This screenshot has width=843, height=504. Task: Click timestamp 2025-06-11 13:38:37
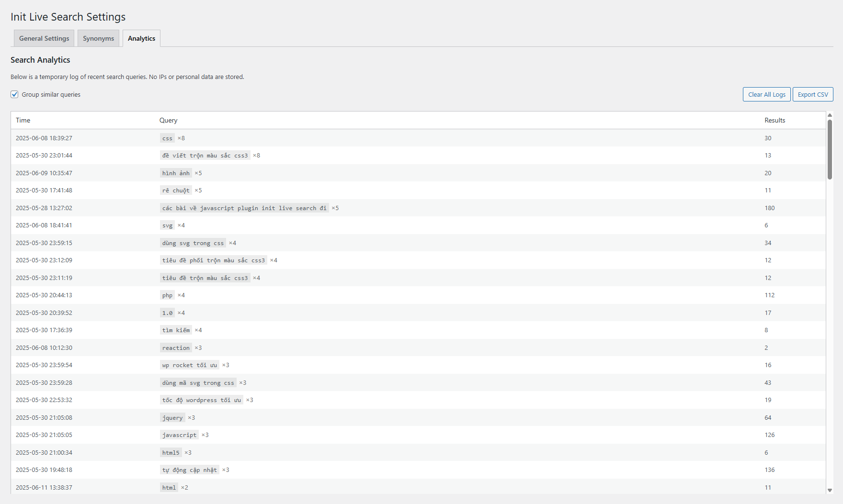point(44,488)
